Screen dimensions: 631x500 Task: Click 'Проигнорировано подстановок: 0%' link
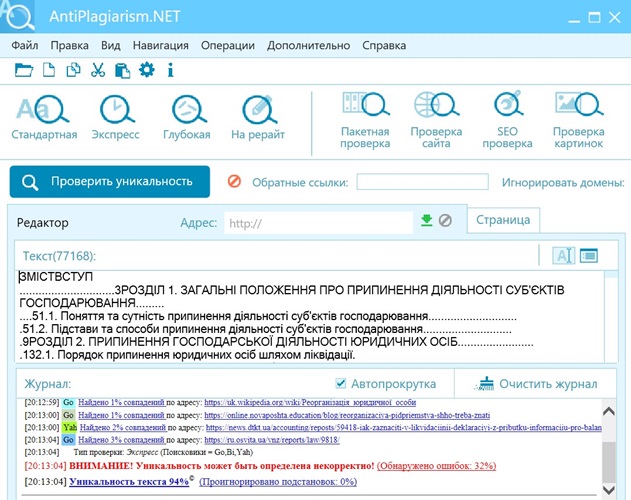pos(278,481)
